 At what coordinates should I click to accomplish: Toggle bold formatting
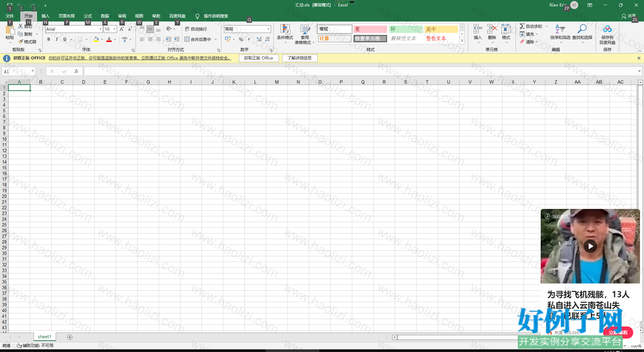point(49,39)
